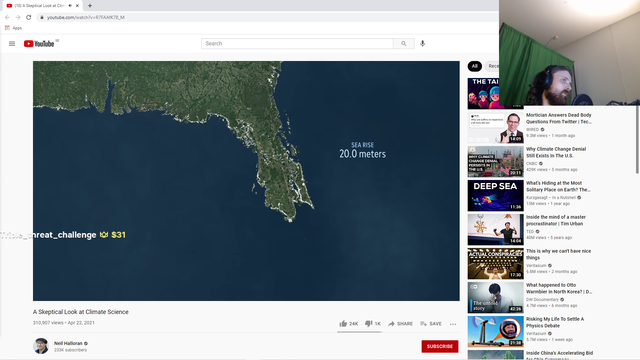
Task: Subscribe to Neil Halloran channel
Action: 440,346
